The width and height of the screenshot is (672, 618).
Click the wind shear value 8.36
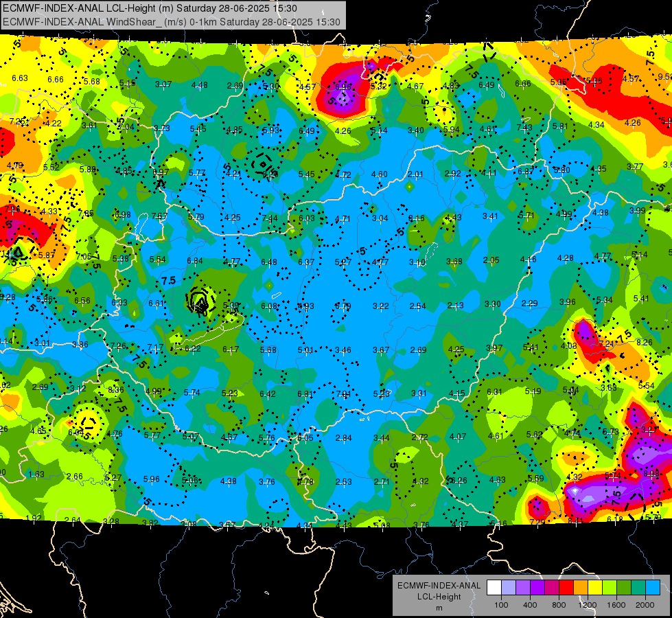(116, 390)
